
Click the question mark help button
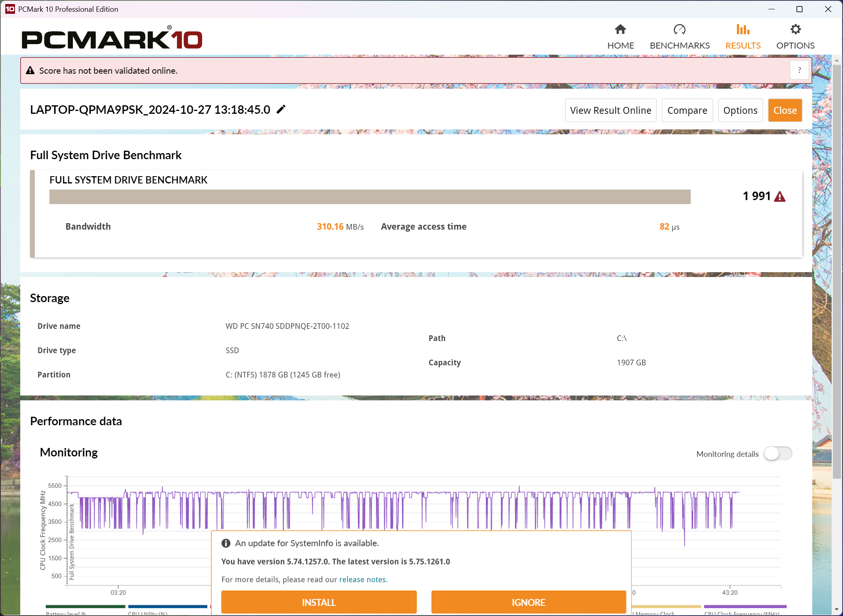point(799,70)
